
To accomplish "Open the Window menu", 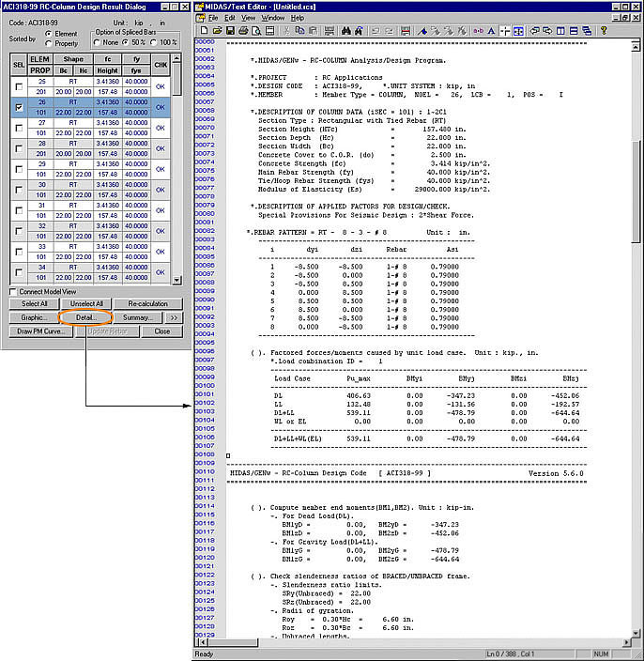I will (273, 18).
